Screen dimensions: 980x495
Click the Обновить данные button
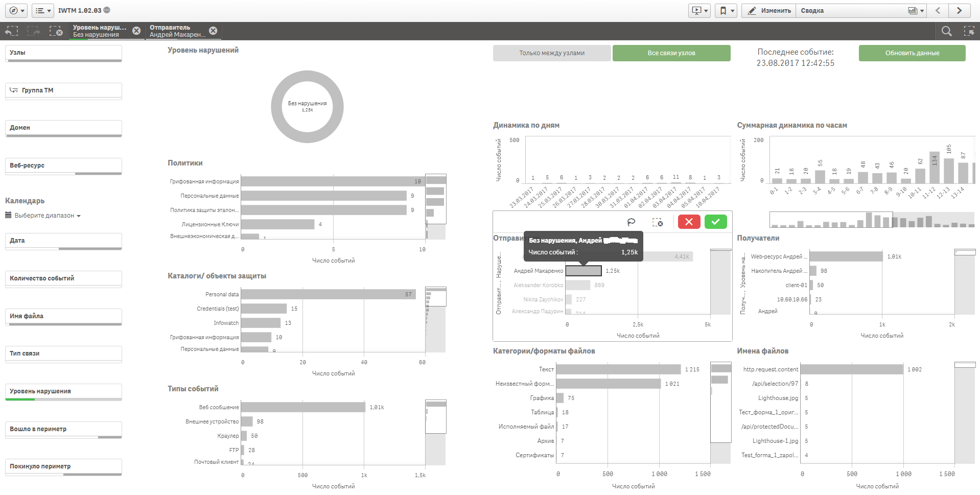[x=912, y=53]
